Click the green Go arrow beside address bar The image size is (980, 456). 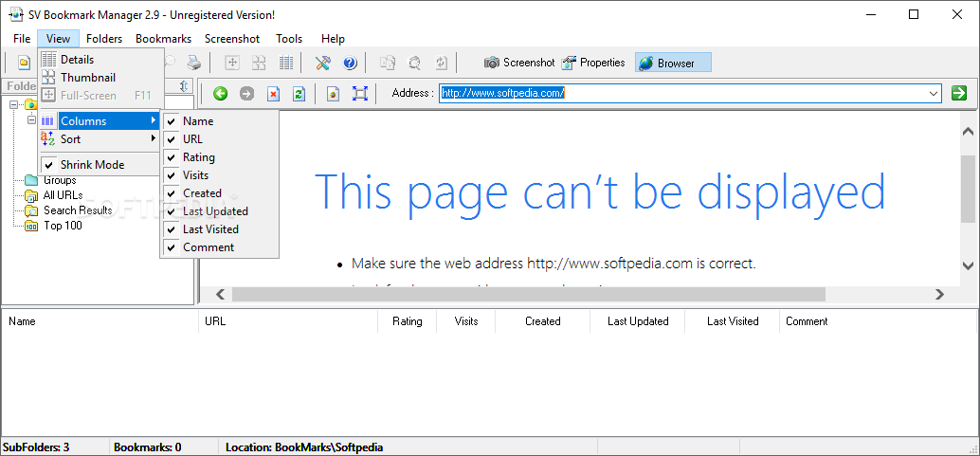(959, 93)
